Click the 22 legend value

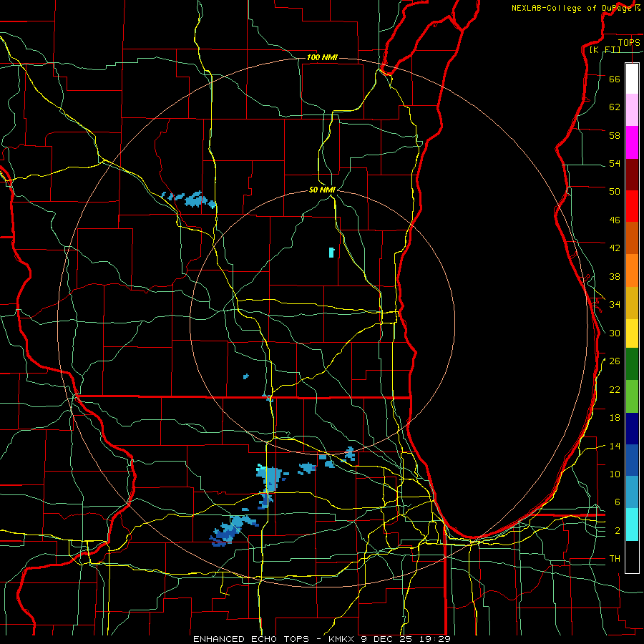point(615,389)
